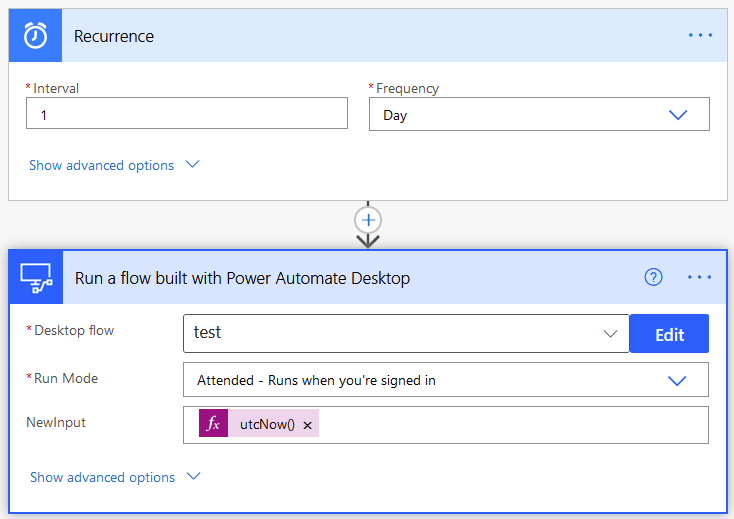Click the NewInput field label
The width and height of the screenshot is (734, 519).
(x=56, y=422)
